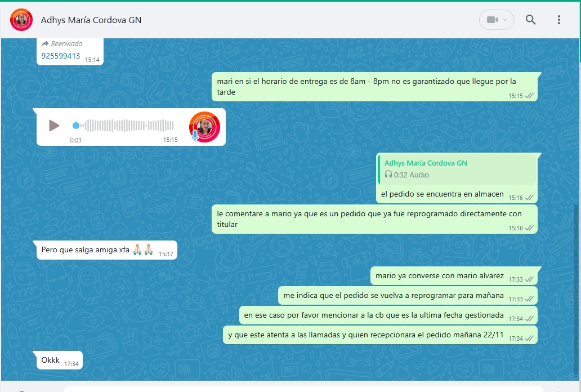581x392 pixels.
Task: Jump to the quoted 0:32 Audio message
Action: (457, 169)
